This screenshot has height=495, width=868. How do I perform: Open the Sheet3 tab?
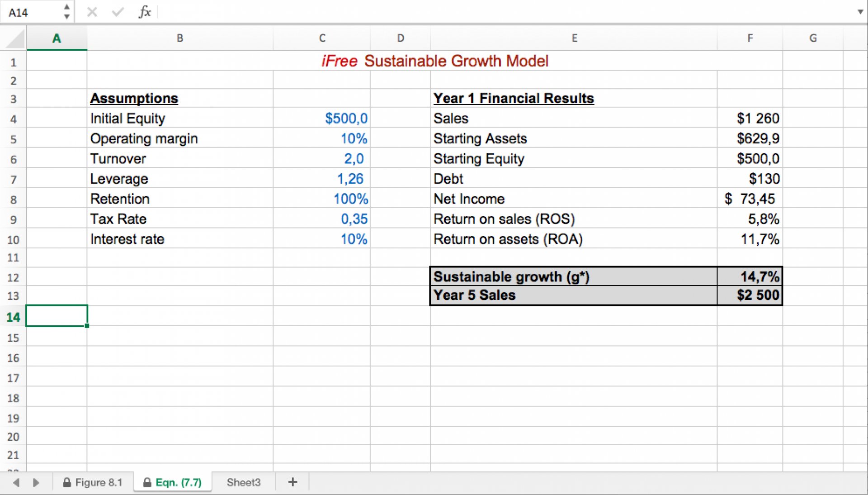click(x=244, y=482)
